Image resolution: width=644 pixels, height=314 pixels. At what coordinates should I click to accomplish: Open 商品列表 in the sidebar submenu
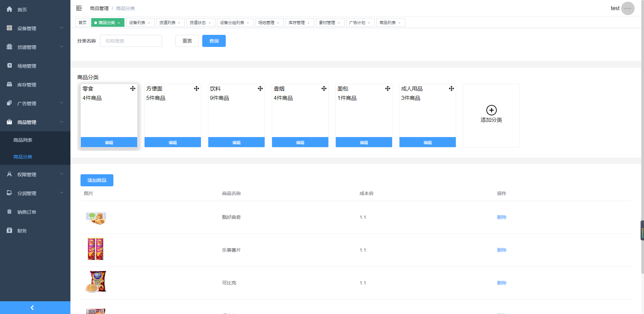click(35, 140)
